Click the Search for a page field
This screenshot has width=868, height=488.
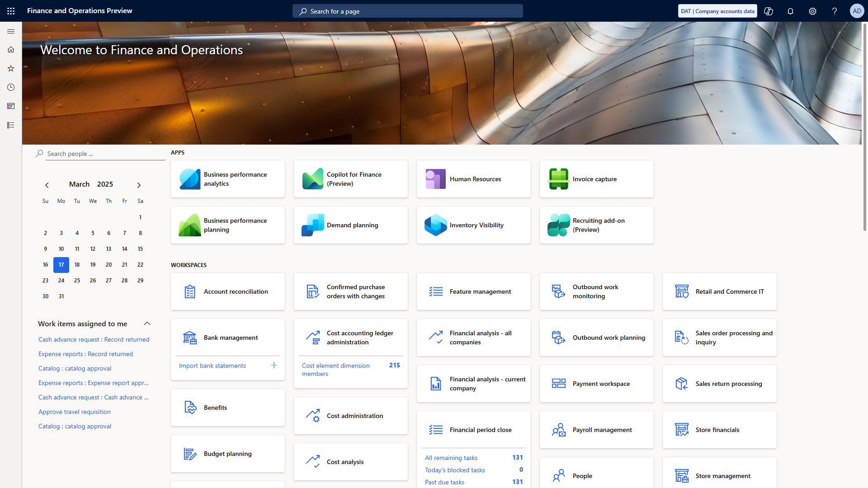coord(407,11)
